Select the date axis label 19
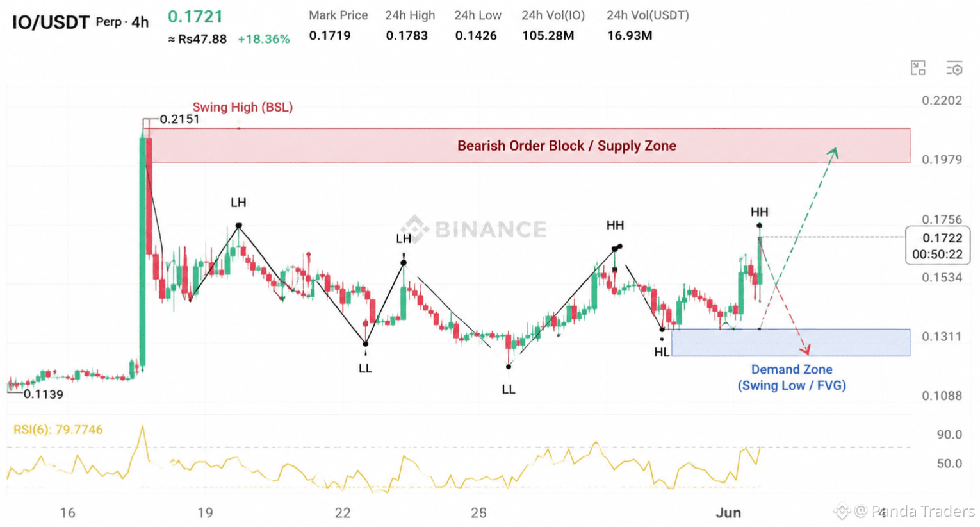The width and height of the screenshot is (980, 527). point(205,513)
